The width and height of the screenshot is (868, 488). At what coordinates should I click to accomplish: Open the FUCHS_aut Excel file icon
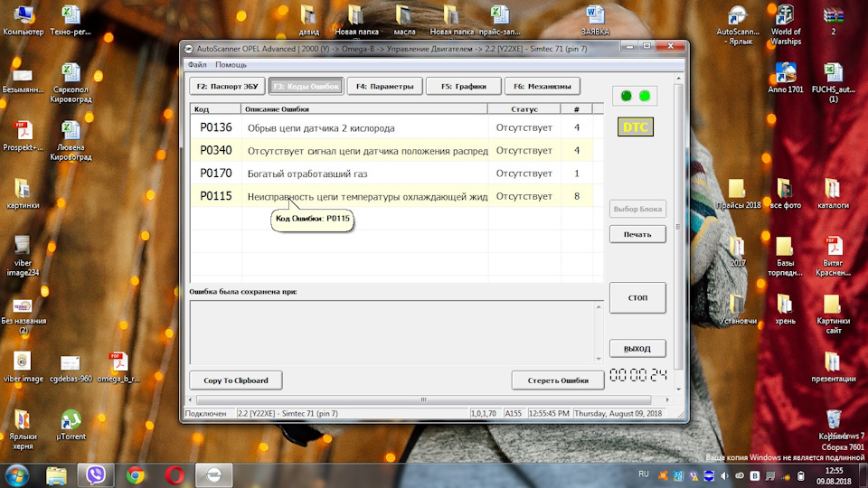click(x=833, y=82)
